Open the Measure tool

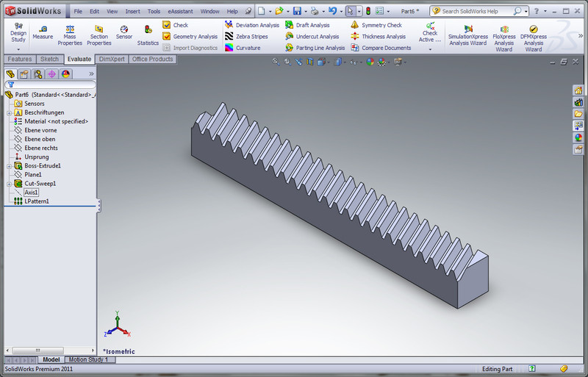(42, 32)
